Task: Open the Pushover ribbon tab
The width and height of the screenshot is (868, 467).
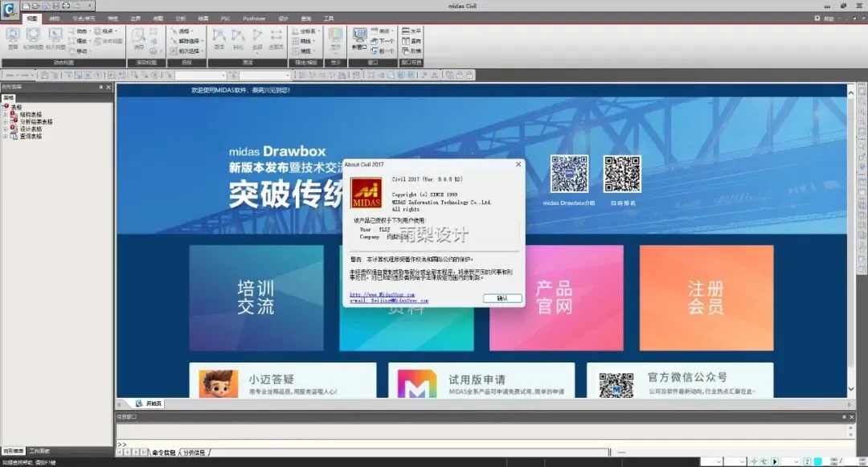Action: pos(254,18)
